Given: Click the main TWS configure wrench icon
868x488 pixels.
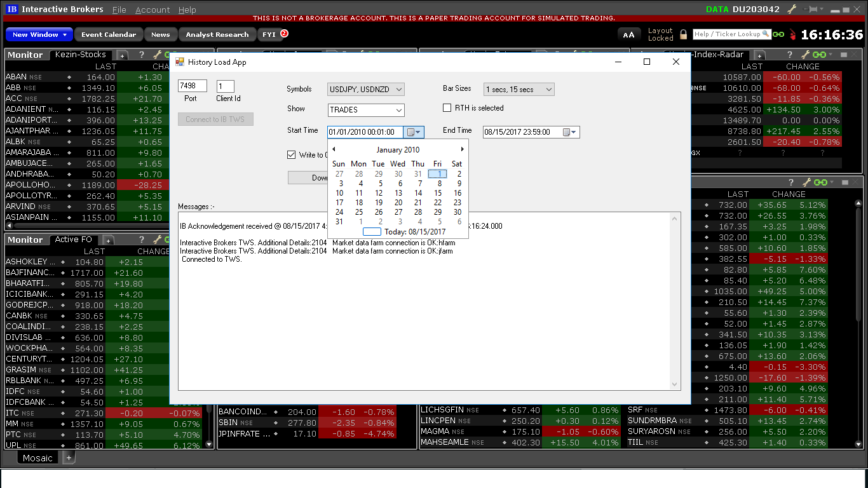Looking at the screenshot, I should [x=792, y=10].
